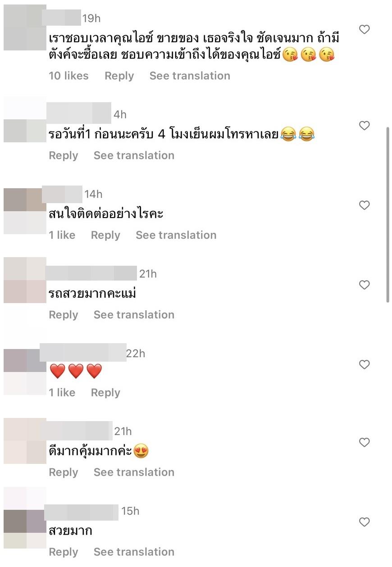Reply to the 19h comment
Image resolution: width=392 pixels, height=567 pixels.
click(119, 76)
